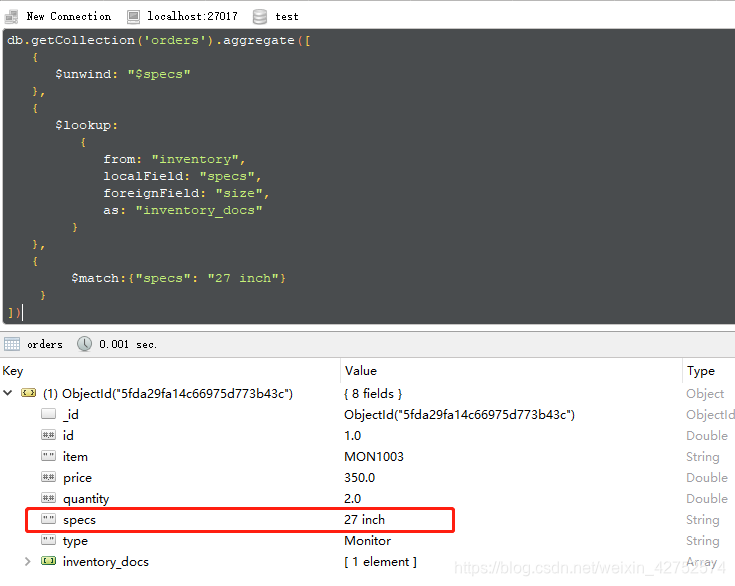Click the price double type icon
The height and width of the screenshot is (586, 735).
click(48, 477)
